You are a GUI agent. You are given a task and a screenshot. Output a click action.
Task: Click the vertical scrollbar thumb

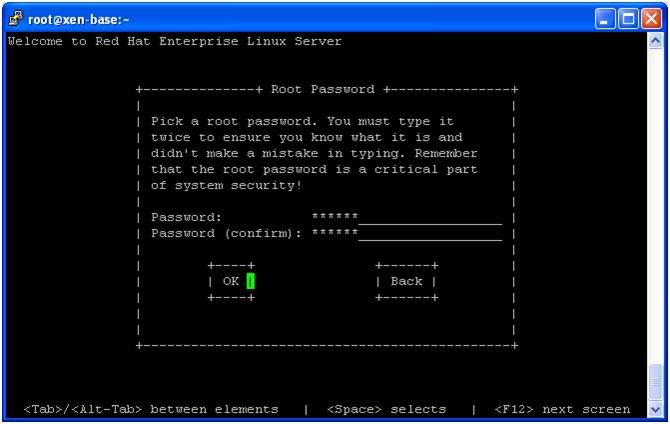point(655,382)
